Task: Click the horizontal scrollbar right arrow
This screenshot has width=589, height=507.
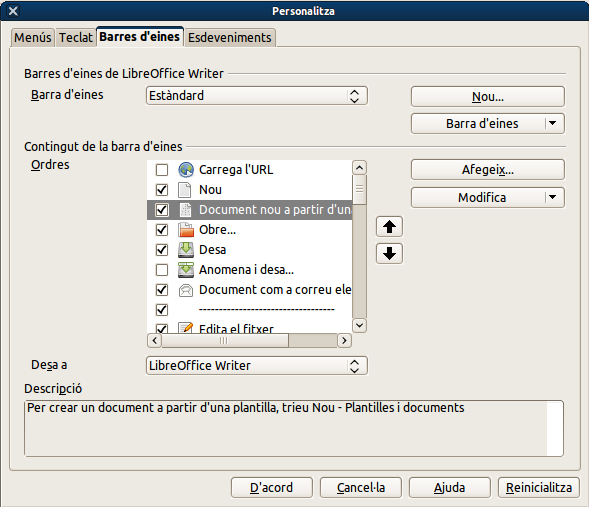Action: tap(344, 341)
